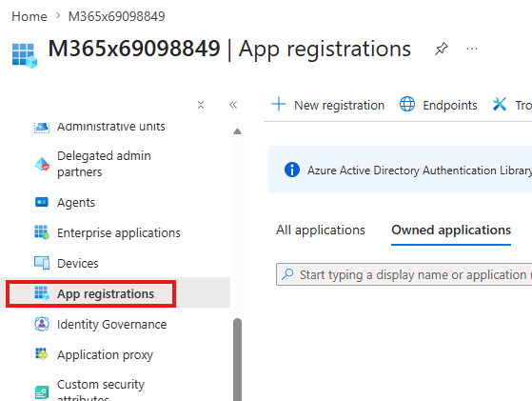Open Agents in sidebar
Viewport: 532px width, 401px height.
(x=76, y=202)
